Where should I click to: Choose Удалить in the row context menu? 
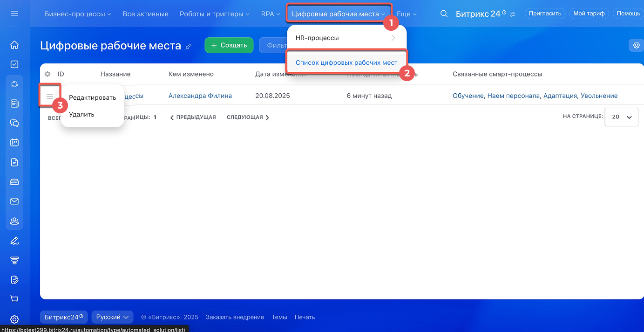81,114
